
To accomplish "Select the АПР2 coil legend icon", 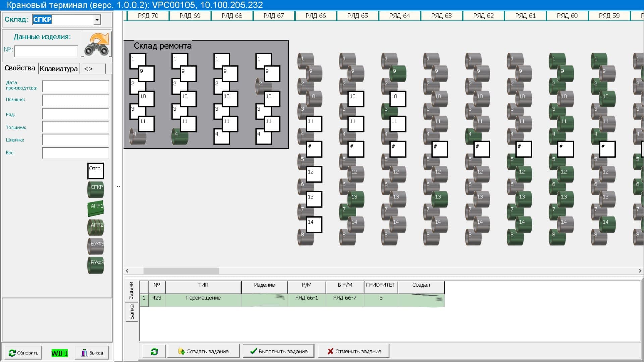I will click(96, 227).
